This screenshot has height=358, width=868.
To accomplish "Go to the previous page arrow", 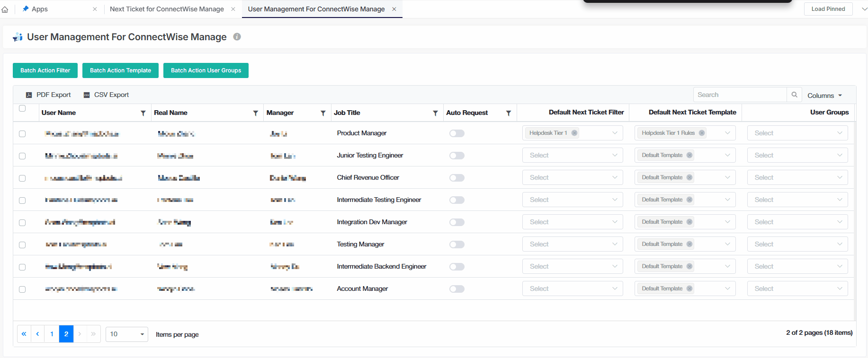I will point(37,334).
